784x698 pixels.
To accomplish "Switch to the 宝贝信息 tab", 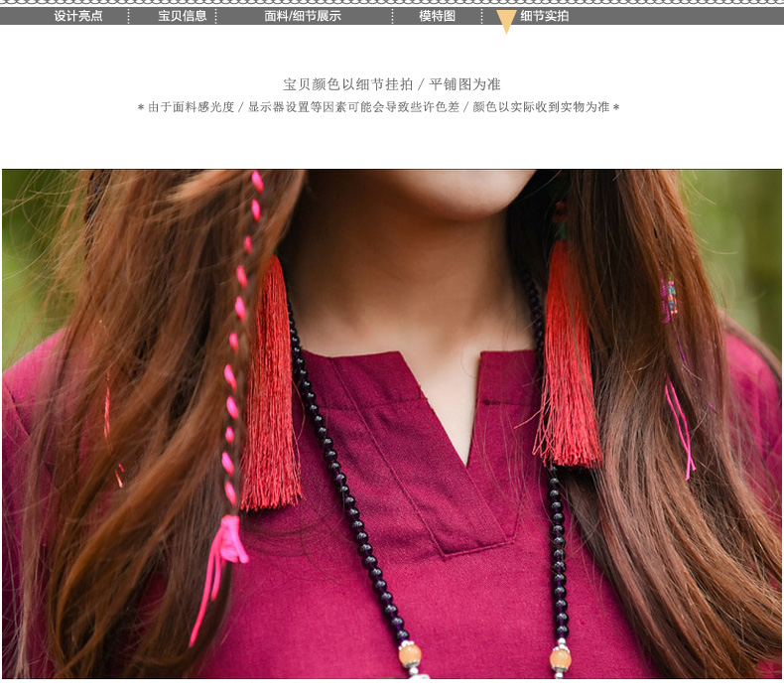I will (182, 16).
